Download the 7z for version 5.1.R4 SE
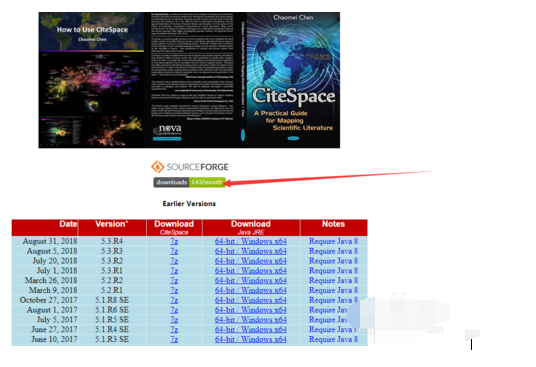Screen dimensions: 536x367 click(174, 330)
